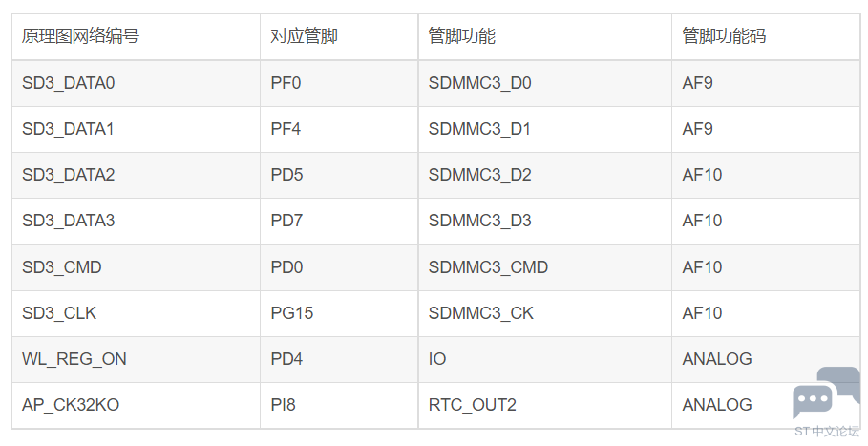Click the PG15 pin cell
The width and height of the screenshot is (868, 446).
(x=339, y=313)
